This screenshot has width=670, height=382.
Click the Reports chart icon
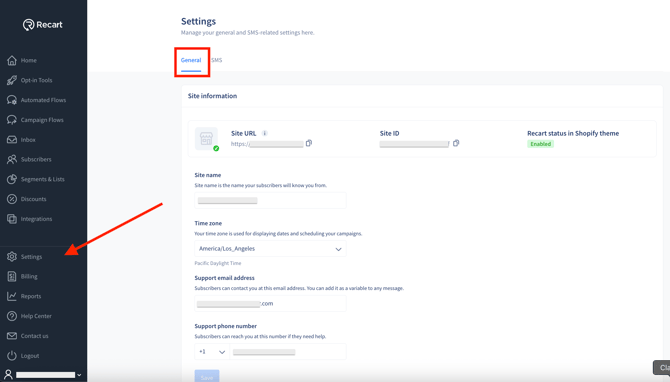[12, 296]
